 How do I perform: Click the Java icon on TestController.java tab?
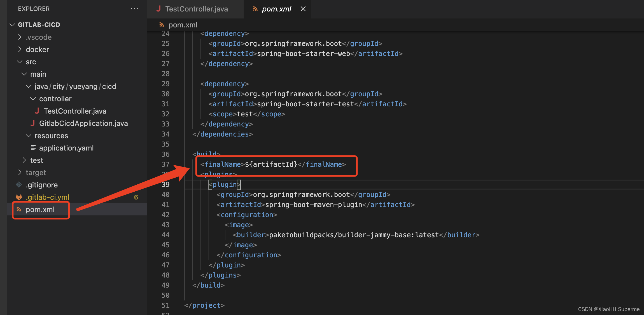pos(158,9)
